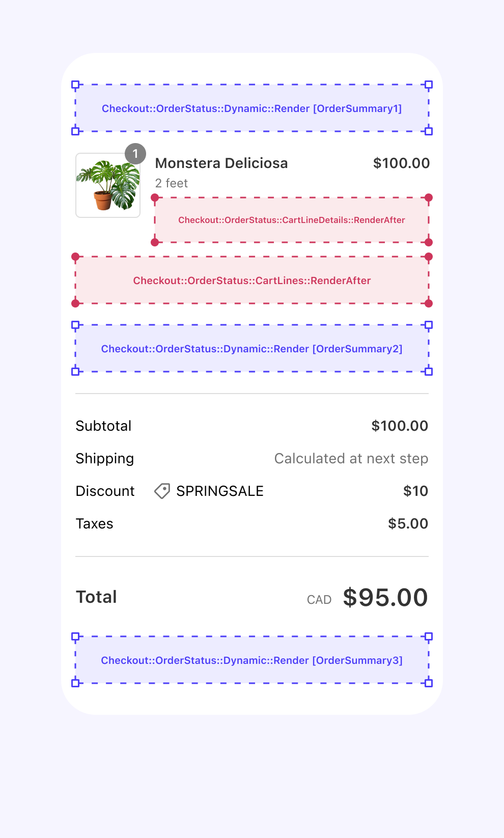Select the CartLines RenderAfter target block
The image size is (504, 838).
click(252, 280)
